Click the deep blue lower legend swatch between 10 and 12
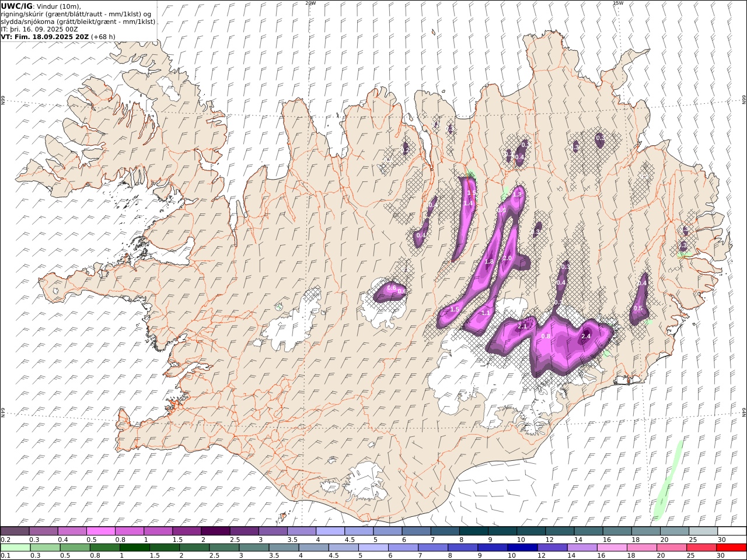 pos(522,547)
